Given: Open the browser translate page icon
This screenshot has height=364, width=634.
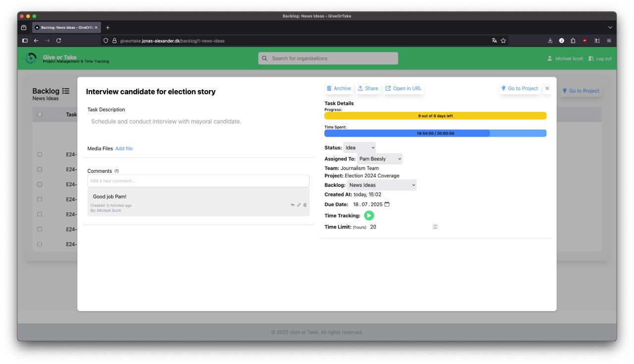Looking at the screenshot, I should click(x=494, y=41).
